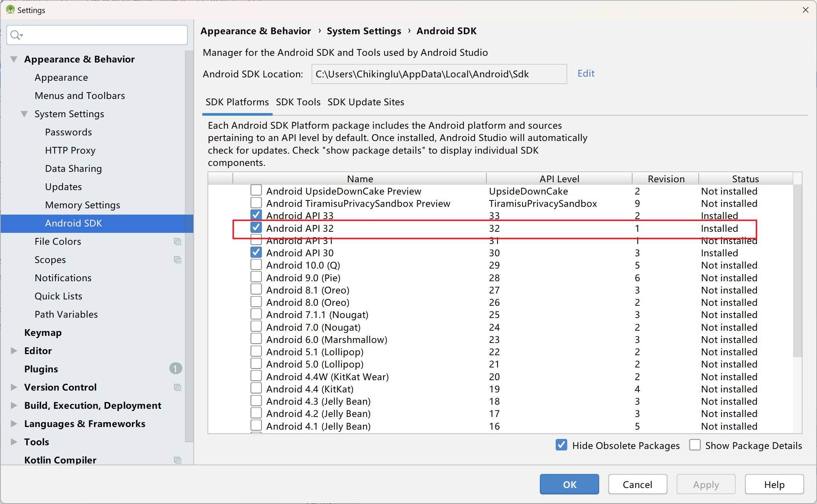The height and width of the screenshot is (504, 817).
Task: Click the icon next to Kotlin Compiler
Action: coord(178,460)
